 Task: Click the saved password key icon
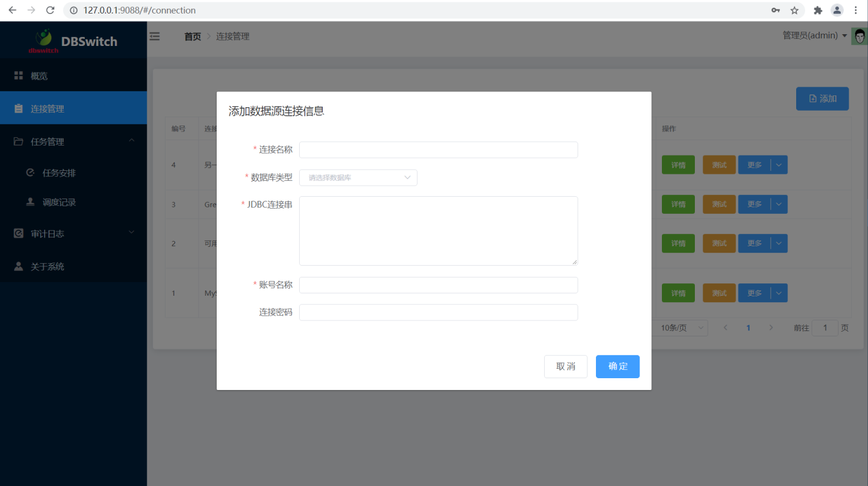click(776, 10)
